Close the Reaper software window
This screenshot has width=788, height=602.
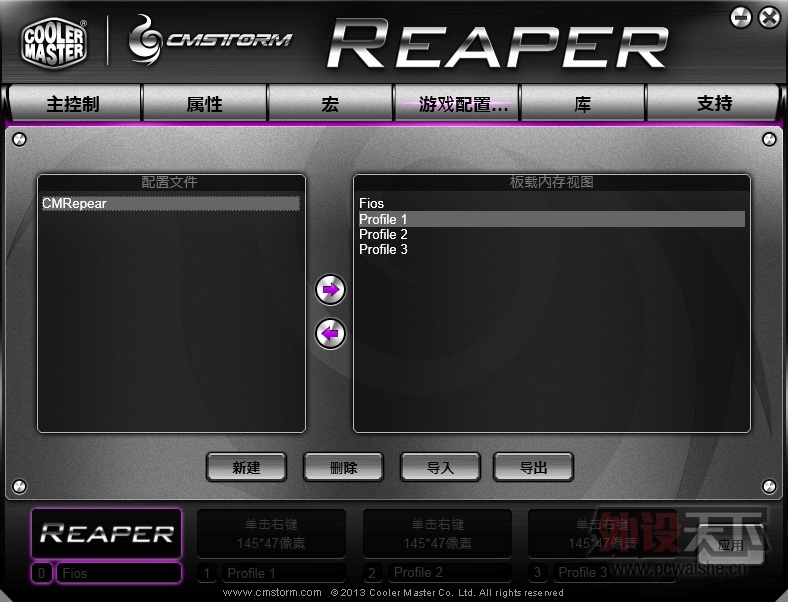coord(769,18)
